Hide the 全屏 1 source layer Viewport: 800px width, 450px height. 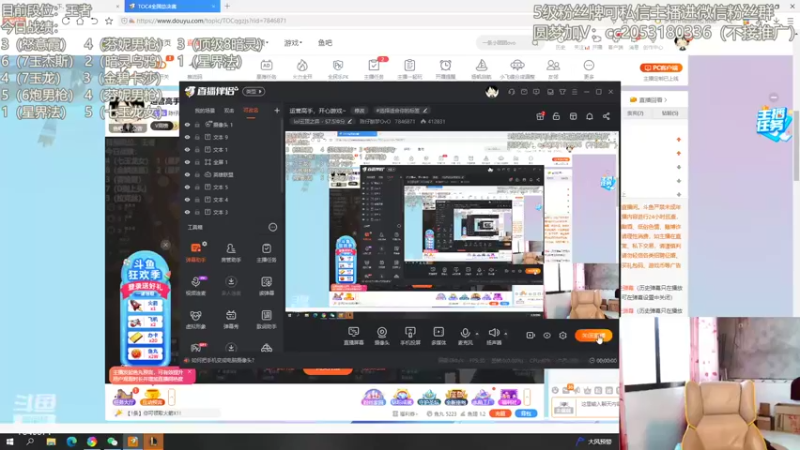pyautogui.click(x=187, y=162)
